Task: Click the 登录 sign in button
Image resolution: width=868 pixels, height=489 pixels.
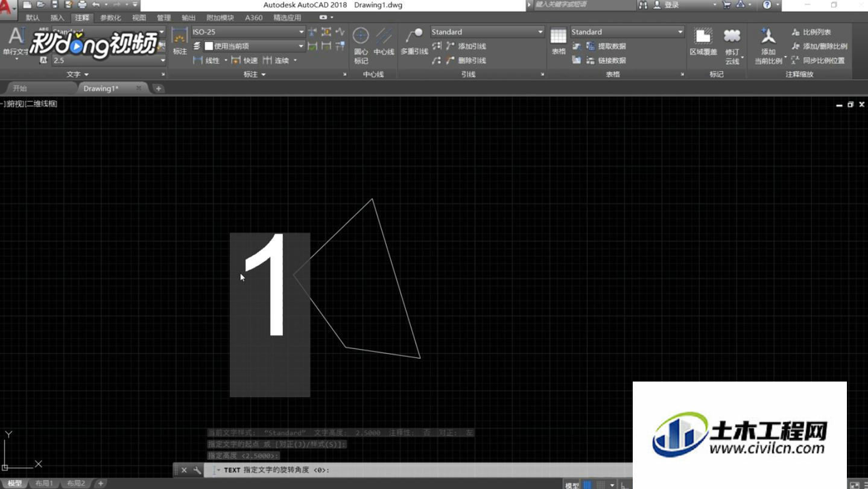Action: 667,5
